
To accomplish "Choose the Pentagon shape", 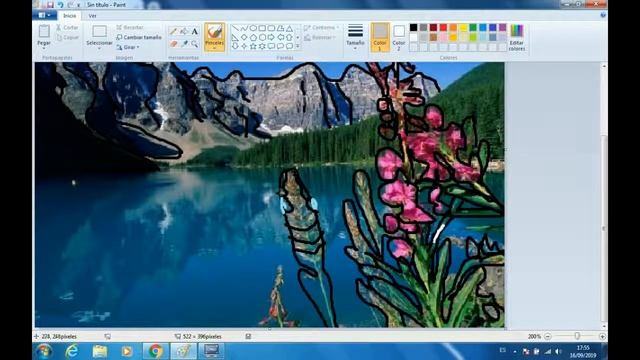I will pyautogui.click(x=253, y=37).
